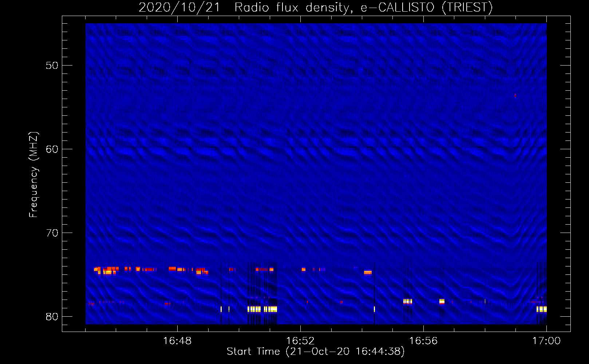This screenshot has height=364, width=589.
Task: Click the 50 frequency tick label
Action: click(52, 66)
